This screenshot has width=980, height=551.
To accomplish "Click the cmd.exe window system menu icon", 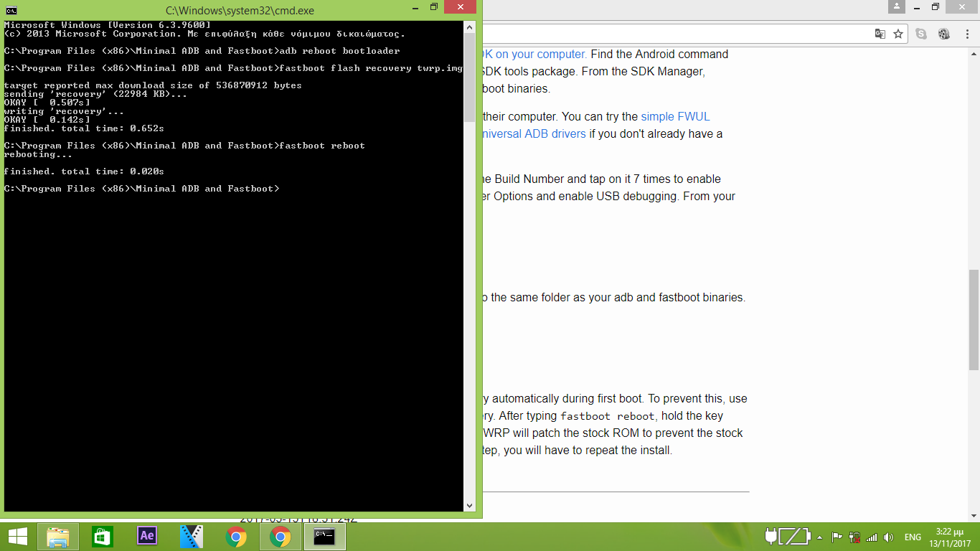I will pos(11,11).
